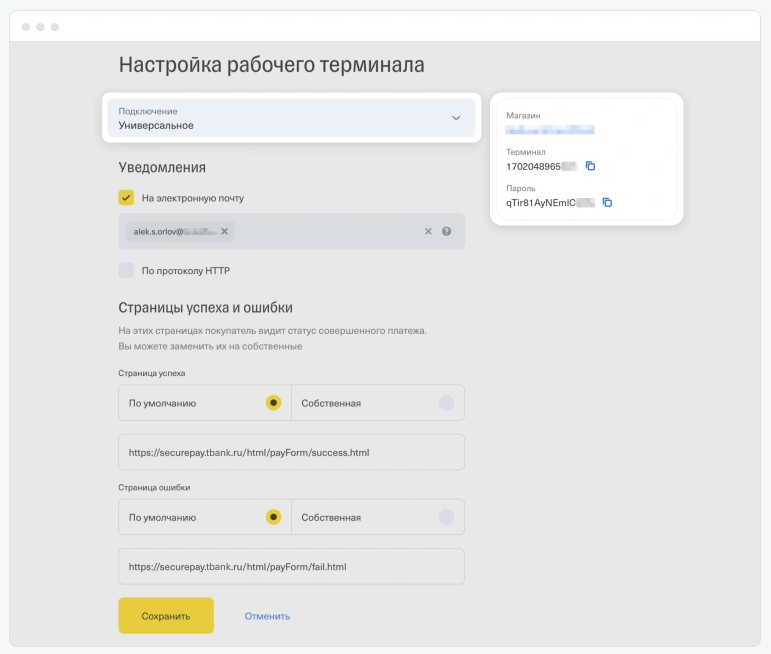Click the Сохранить button
This screenshot has height=654, width=771.
coord(166,616)
